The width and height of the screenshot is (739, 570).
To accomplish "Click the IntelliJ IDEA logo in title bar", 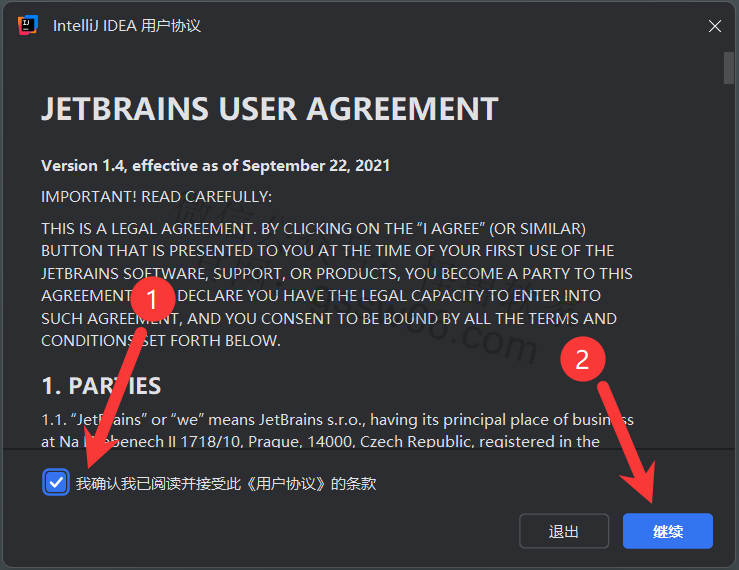I will point(27,26).
